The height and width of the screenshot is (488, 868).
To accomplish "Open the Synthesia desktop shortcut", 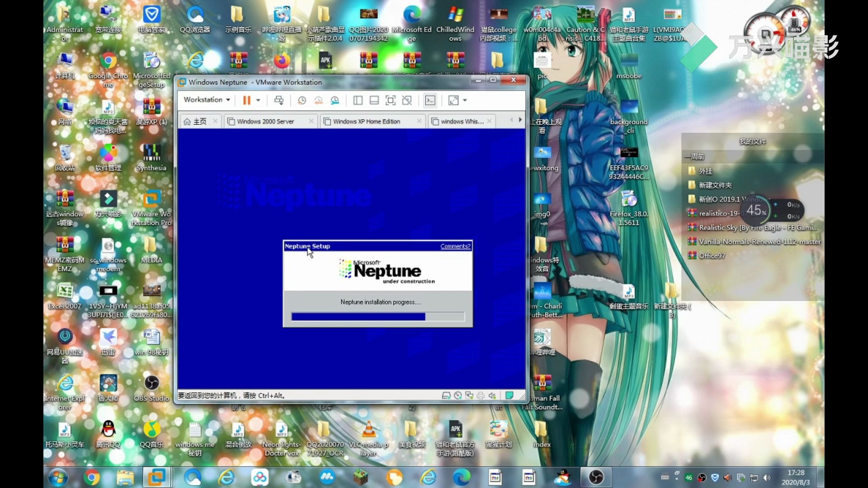I will click(x=151, y=157).
